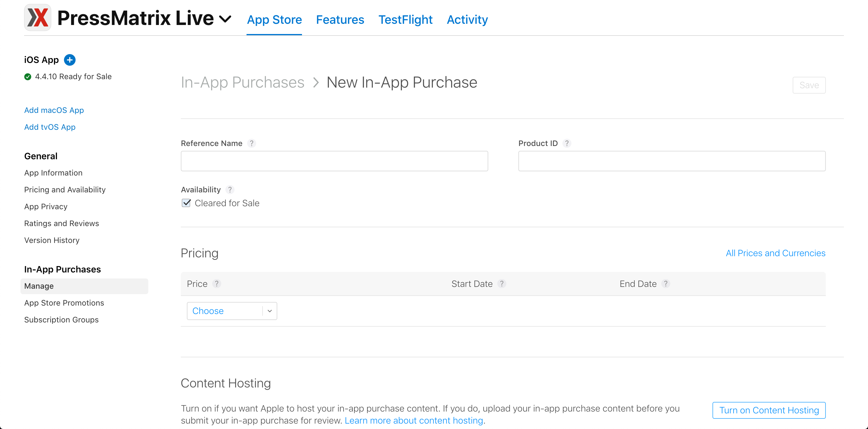Click the Save button
Image resolution: width=868 pixels, height=429 pixels.
809,85
